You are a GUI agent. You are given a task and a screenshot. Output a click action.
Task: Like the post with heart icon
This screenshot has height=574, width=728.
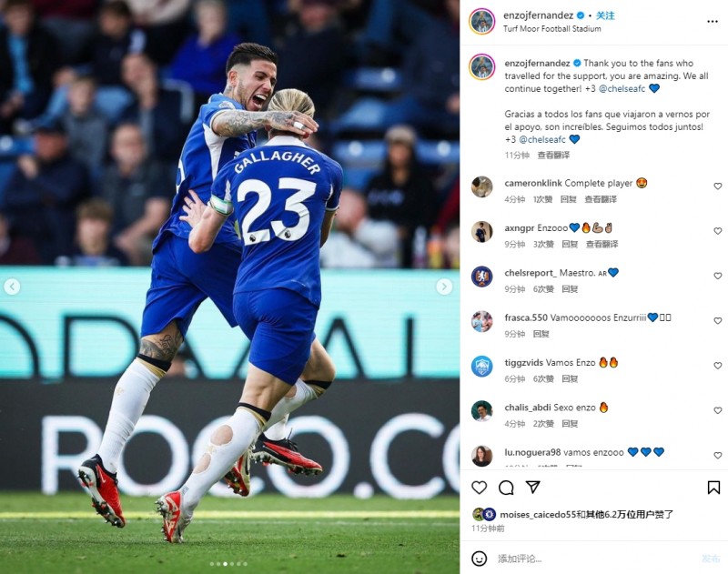(479, 488)
